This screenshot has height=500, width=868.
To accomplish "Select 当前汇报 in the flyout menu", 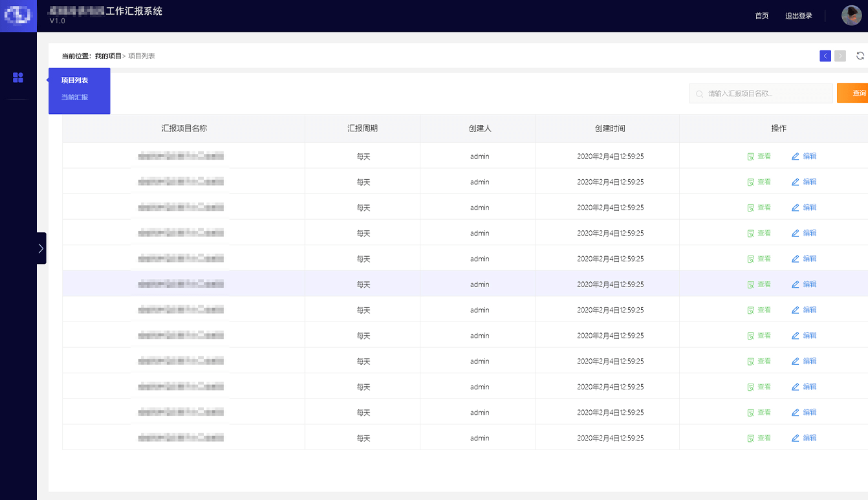I will coord(74,97).
